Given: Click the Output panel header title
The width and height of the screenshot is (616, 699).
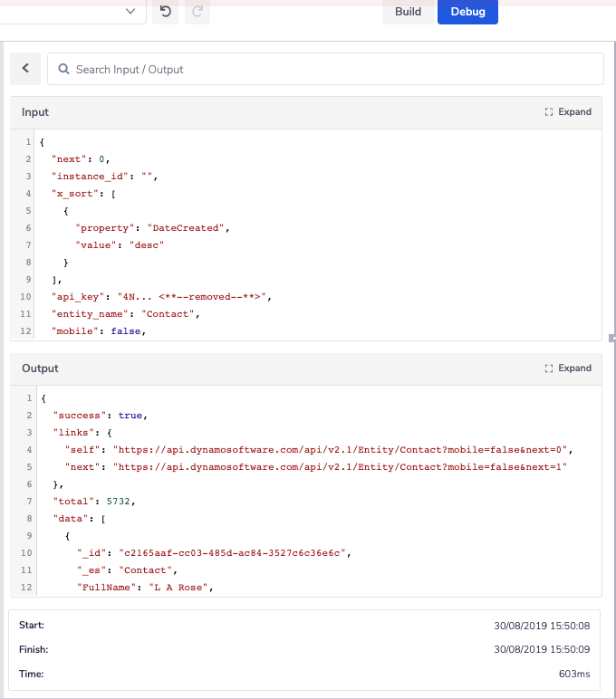Looking at the screenshot, I should (x=40, y=369).
